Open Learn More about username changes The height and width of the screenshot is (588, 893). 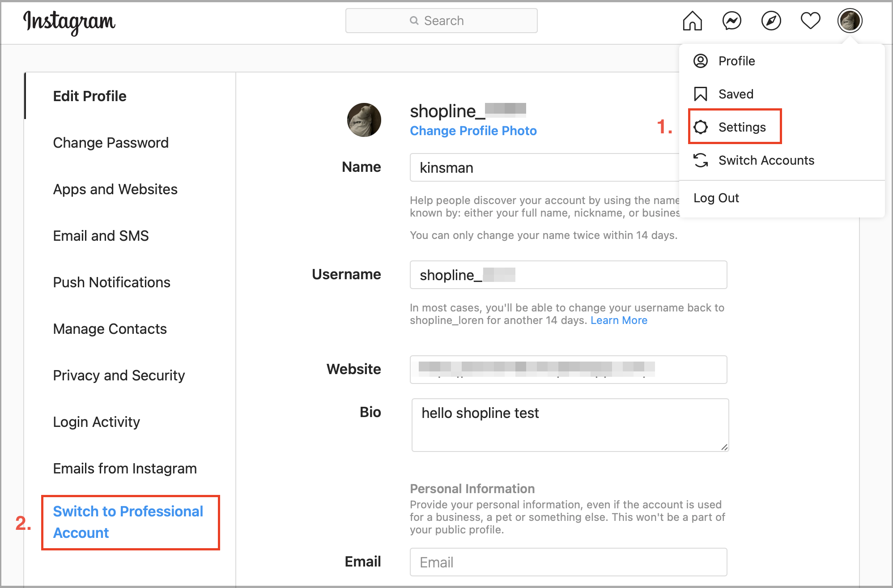click(619, 320)
